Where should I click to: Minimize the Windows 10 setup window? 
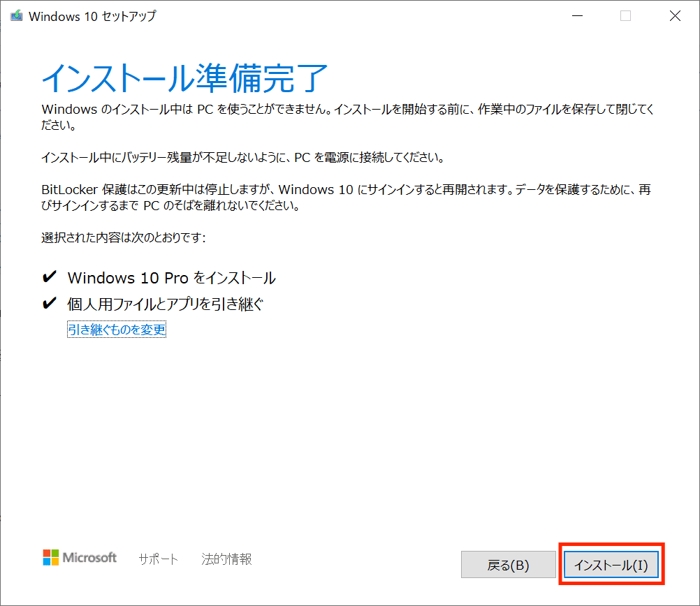pos(577,15)
